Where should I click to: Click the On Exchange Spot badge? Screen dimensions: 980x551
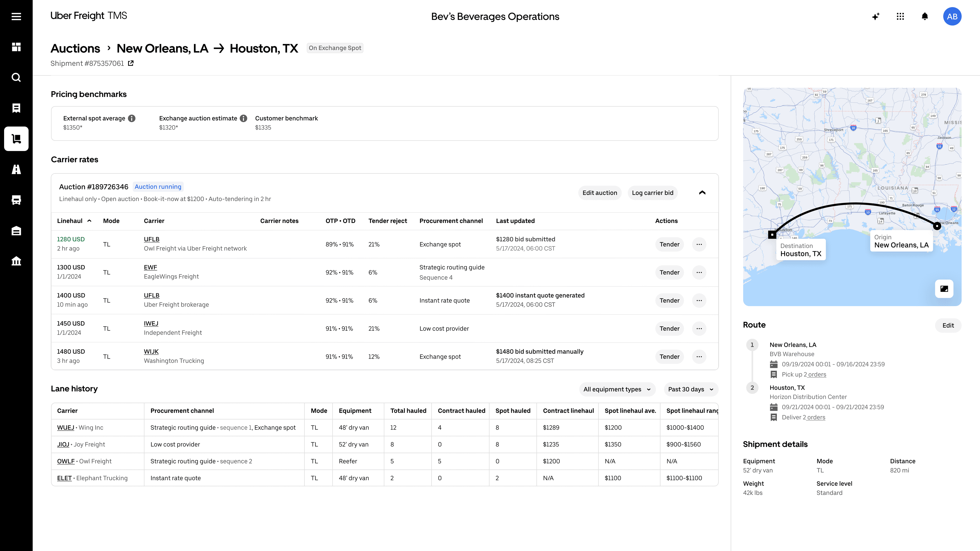click(335, 48)
